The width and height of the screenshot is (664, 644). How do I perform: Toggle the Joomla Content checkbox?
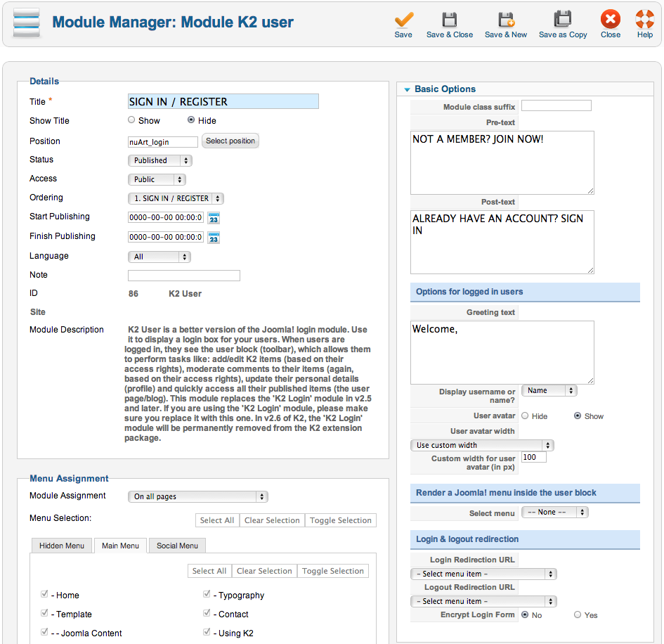44,632
